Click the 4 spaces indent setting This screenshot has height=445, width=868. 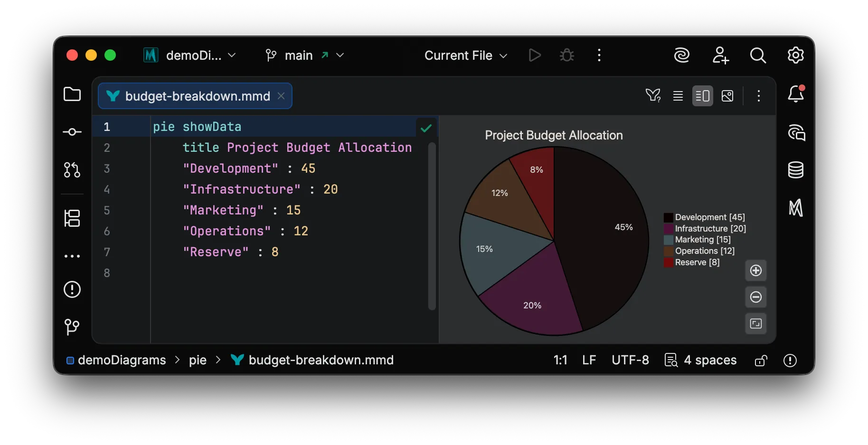tap(709, 360)
